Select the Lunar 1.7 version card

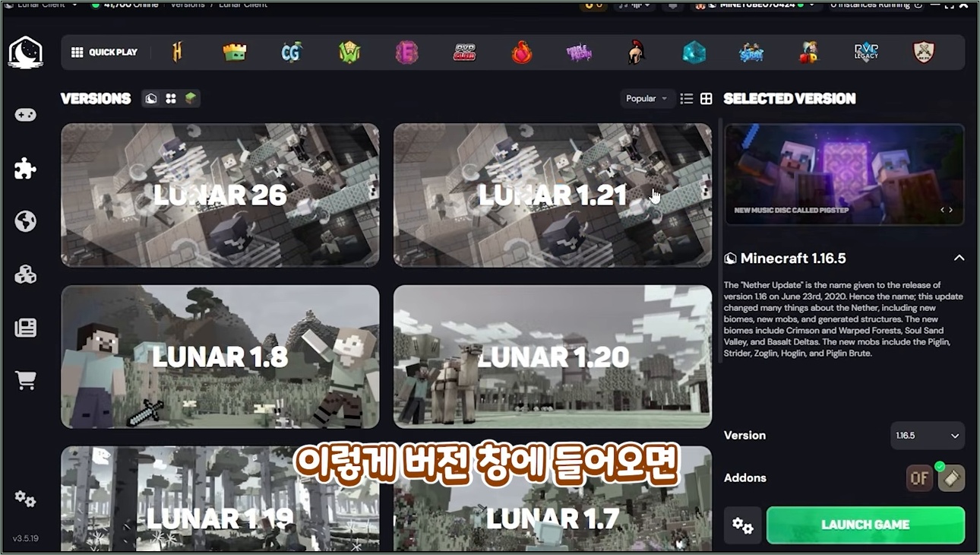[553, 499]
